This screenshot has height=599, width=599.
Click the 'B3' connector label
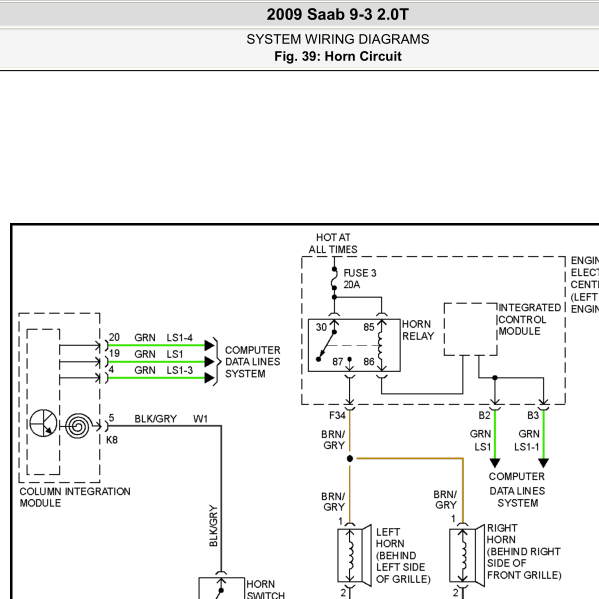[x=533, y=415]
